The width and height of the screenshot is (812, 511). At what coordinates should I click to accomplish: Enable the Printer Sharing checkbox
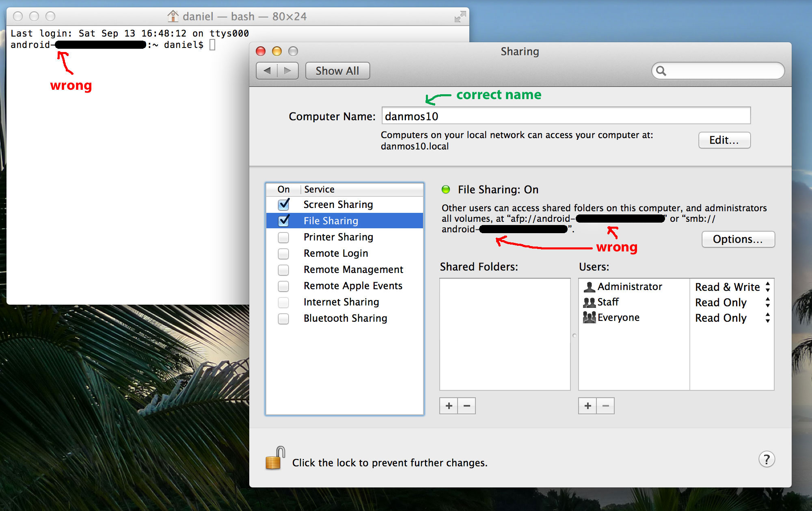coord(283,237)
